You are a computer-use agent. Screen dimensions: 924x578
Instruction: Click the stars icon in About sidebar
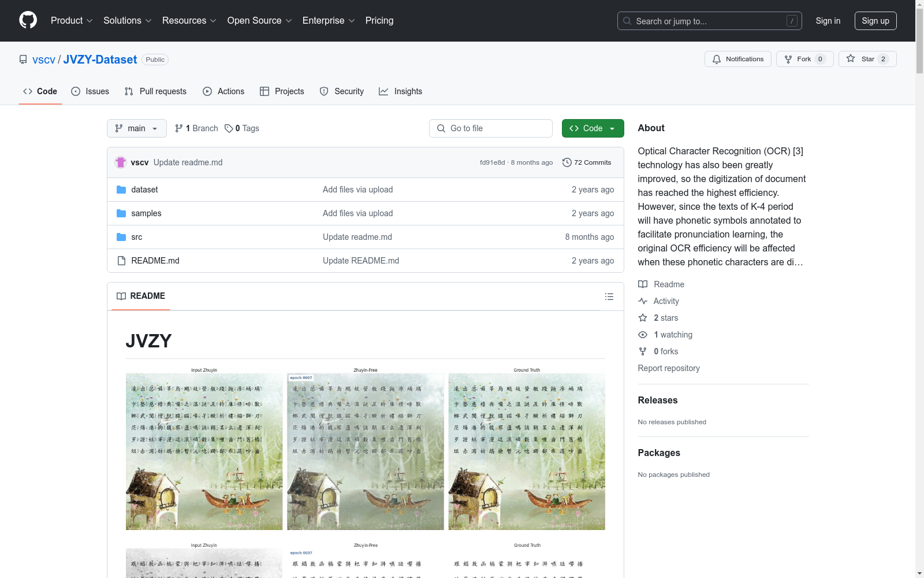(x=643, y=318)
